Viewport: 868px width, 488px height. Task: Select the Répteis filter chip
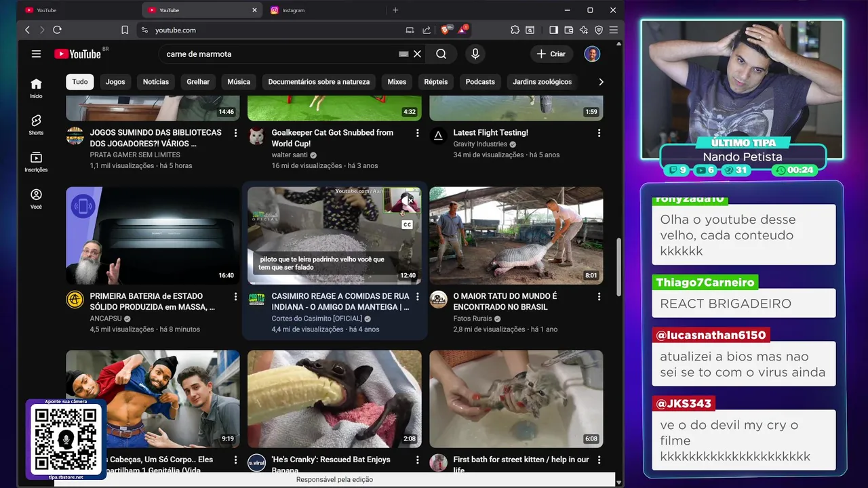pos(436,82)
